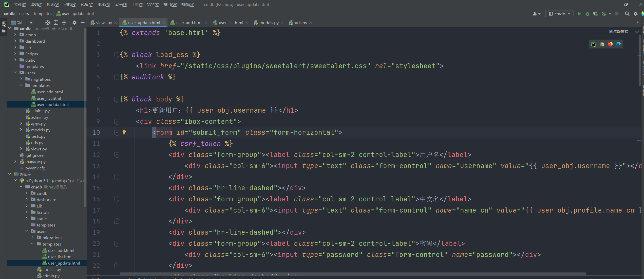Open the page in the Firefox browser icon
644x279 pixels.
[x=610, y=44]
